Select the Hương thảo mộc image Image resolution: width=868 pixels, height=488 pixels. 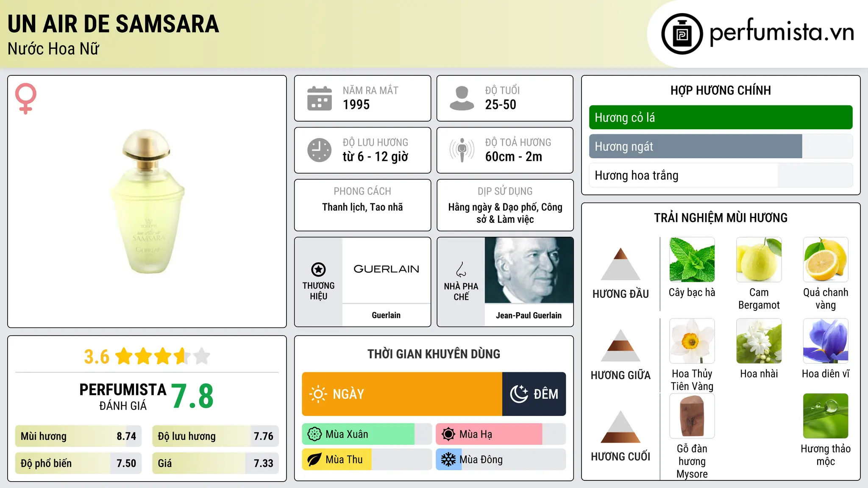click(826, 416)
